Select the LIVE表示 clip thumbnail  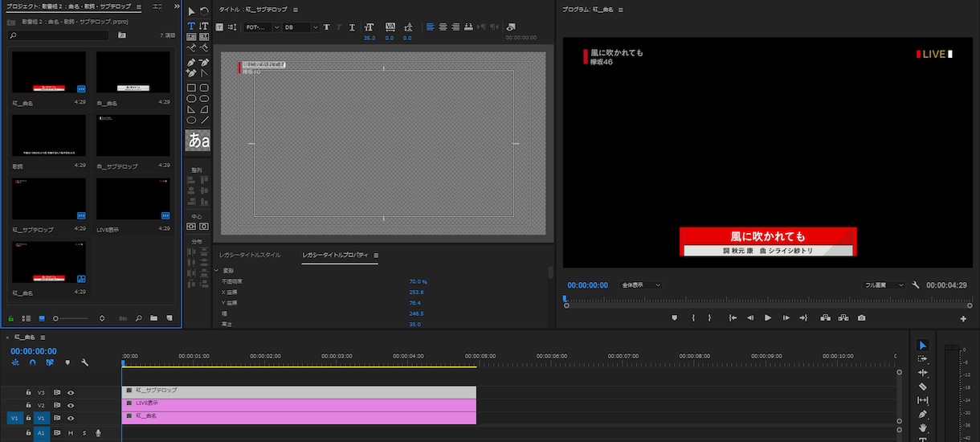pyautogui.click(x=133, y=198)
